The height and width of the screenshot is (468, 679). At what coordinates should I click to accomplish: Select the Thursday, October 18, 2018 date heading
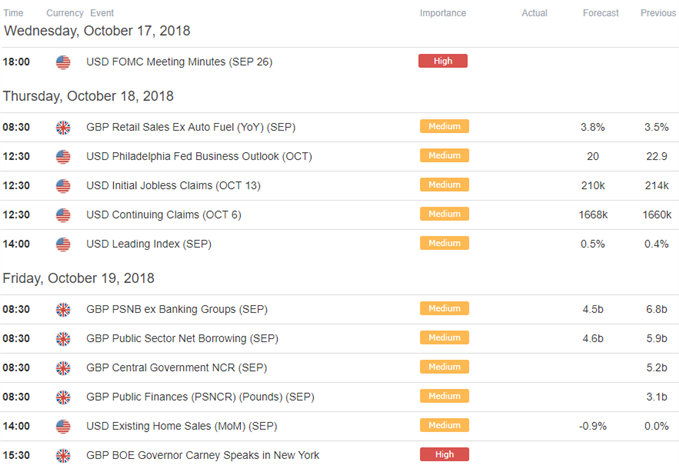(88, 96)
